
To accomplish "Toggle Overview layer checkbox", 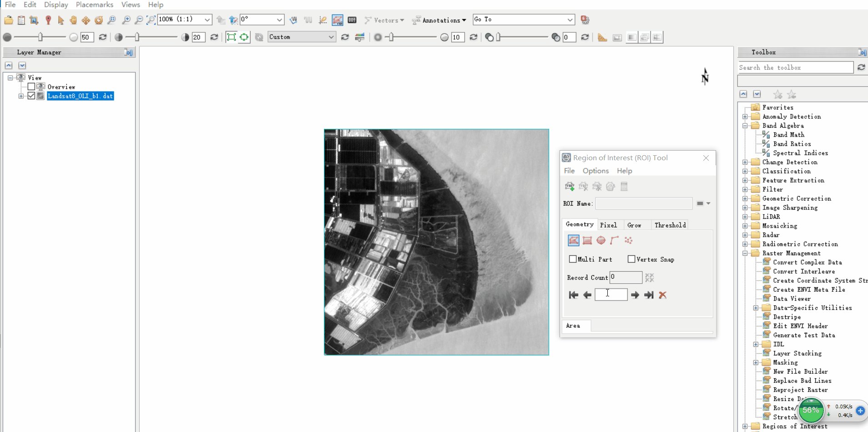I will tap(31, 86).
